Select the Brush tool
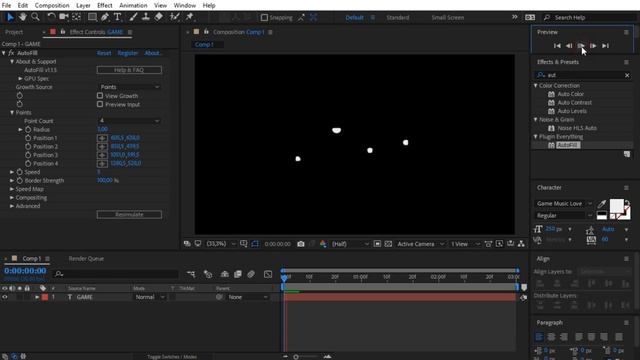 [x=133, y=17]
